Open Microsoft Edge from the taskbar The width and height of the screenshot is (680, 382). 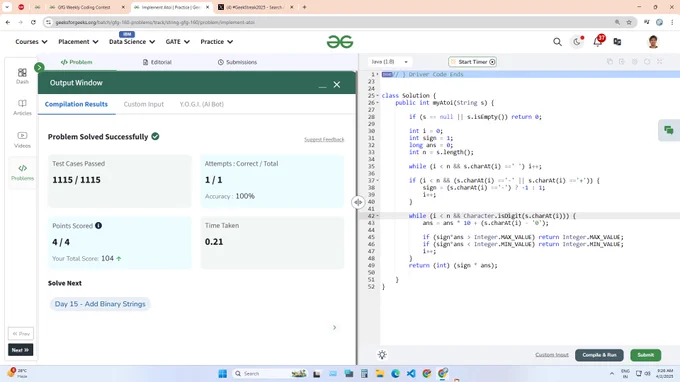pos(395,373)
